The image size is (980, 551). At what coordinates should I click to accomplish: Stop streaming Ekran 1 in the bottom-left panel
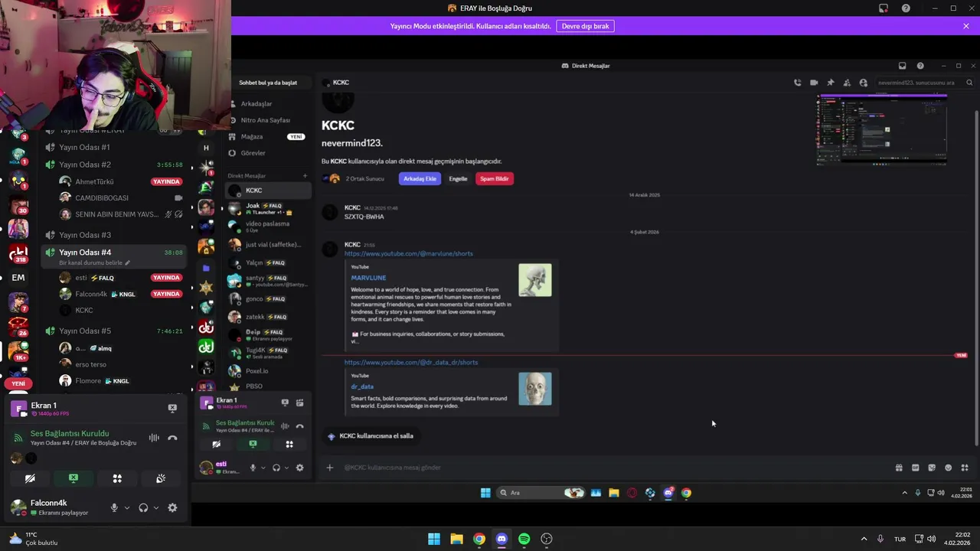[x=172, y=408]
